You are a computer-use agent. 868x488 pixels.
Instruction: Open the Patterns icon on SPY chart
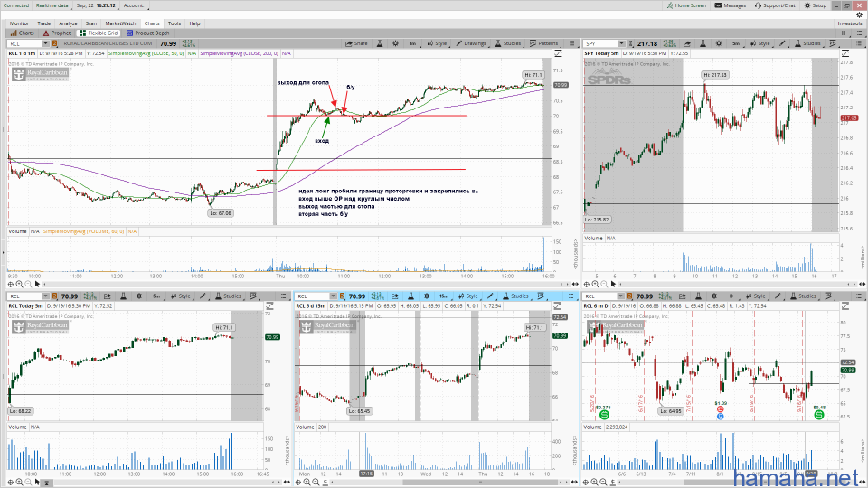tap(833, 43)
